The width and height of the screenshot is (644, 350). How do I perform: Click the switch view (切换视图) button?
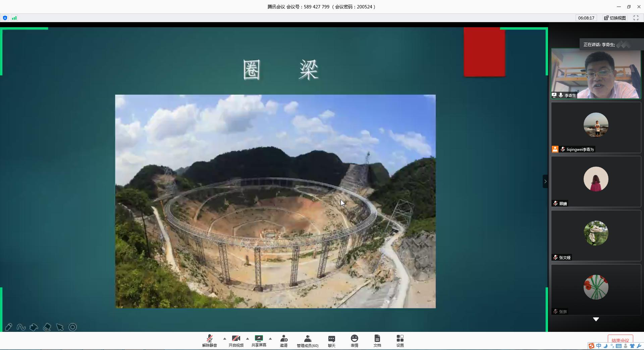pyautogui.click(x=615, y=18)
